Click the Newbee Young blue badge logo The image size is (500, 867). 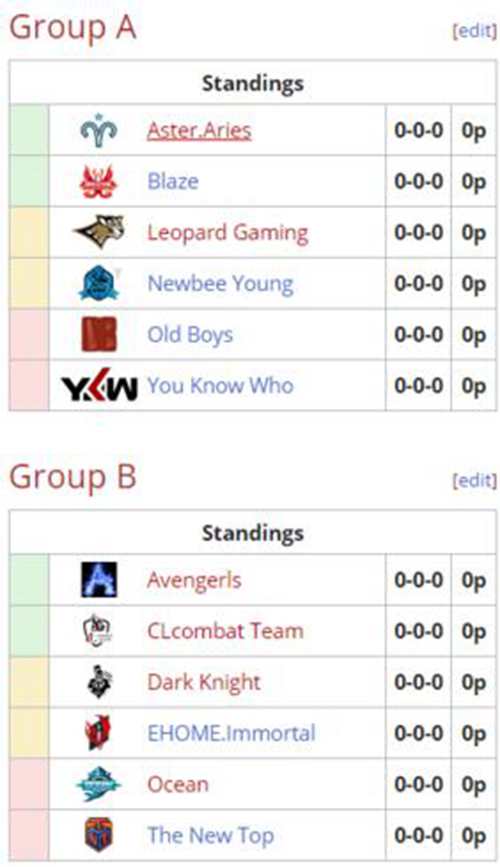coord(98,283)
